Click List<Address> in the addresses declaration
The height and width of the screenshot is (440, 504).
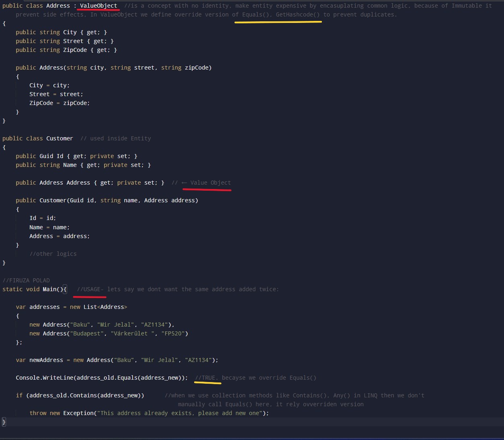tap(105, 307)
